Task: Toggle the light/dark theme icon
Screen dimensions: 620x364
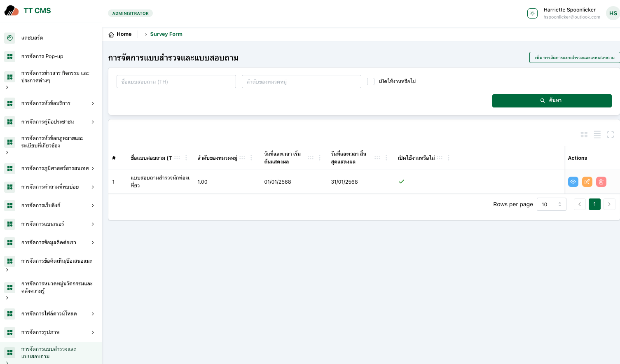Action: tap(532, 14)
